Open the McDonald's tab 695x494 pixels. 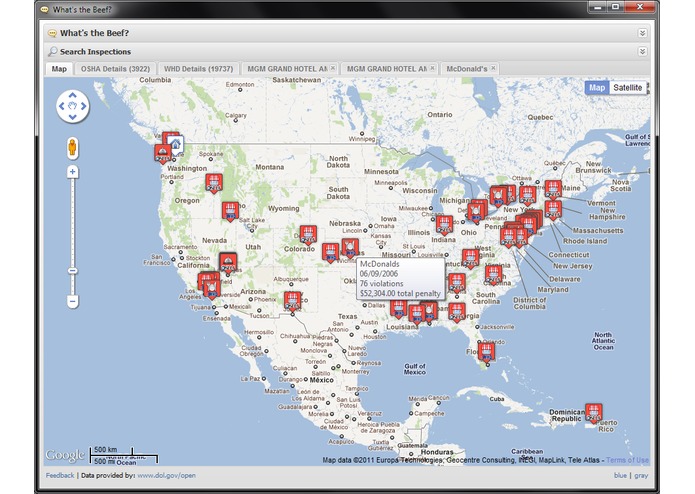click(467, 69)
